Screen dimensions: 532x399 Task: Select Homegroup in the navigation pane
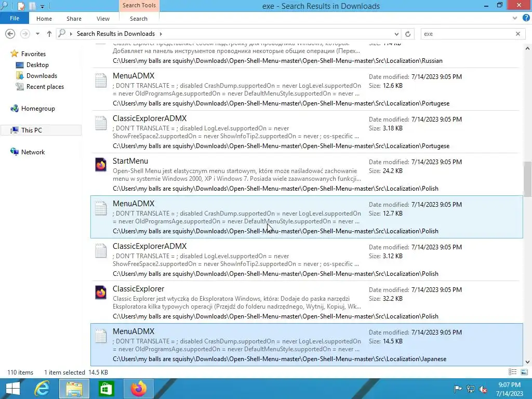pos(38,109)
